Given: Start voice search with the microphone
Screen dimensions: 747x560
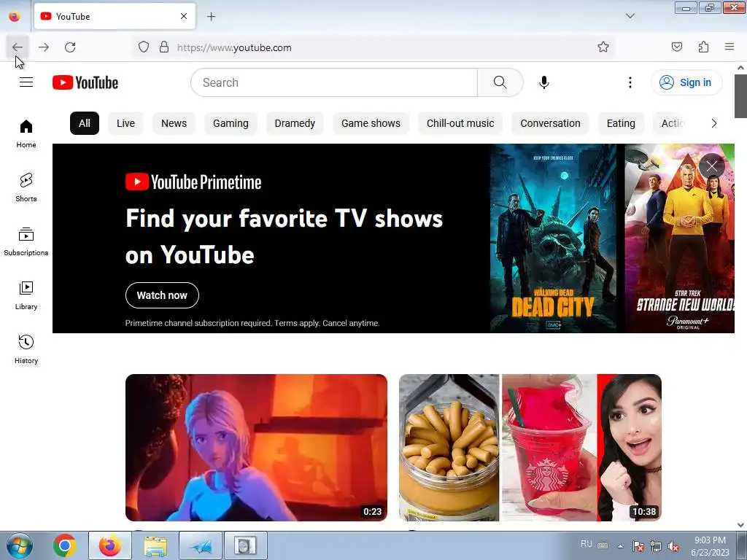Looking at the screenshot, I should (x=544, y=82).
